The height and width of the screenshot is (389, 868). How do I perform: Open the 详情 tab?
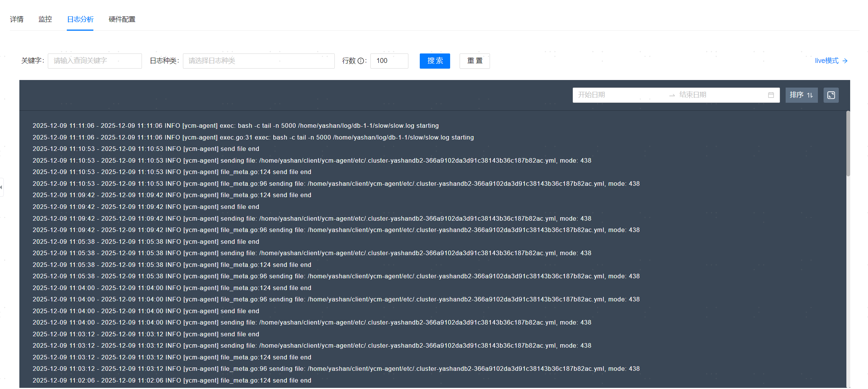point(17,19)
